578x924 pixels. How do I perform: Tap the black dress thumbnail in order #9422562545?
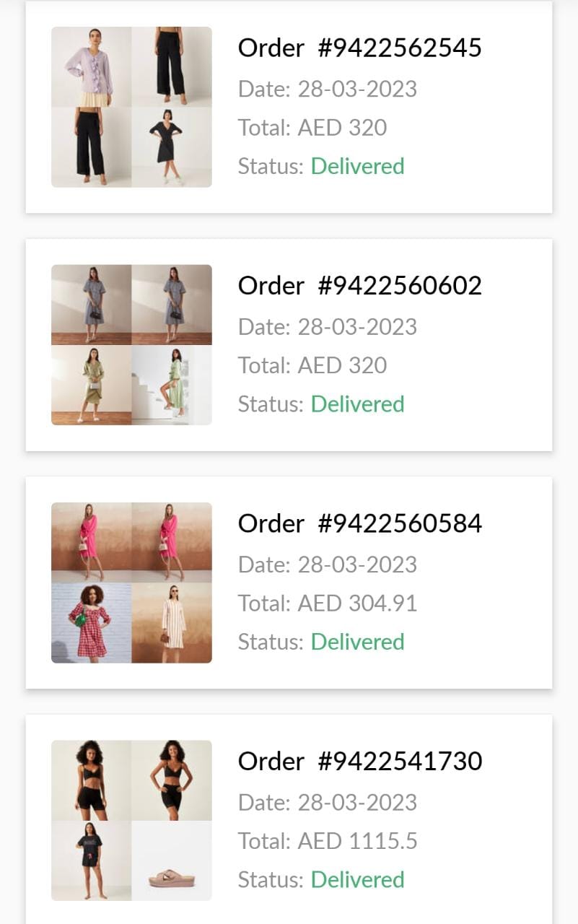coord(172,147)
